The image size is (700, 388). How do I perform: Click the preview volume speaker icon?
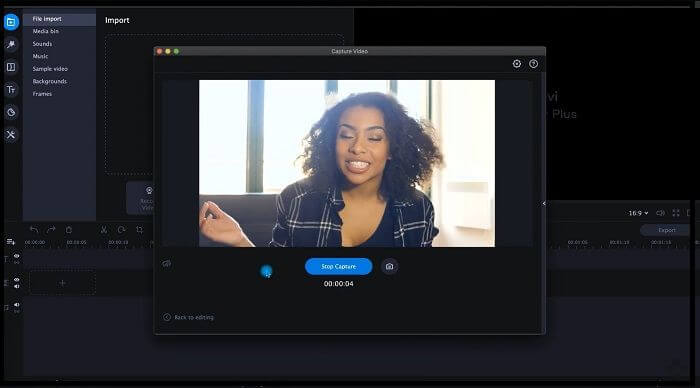(x=660, y=213)
